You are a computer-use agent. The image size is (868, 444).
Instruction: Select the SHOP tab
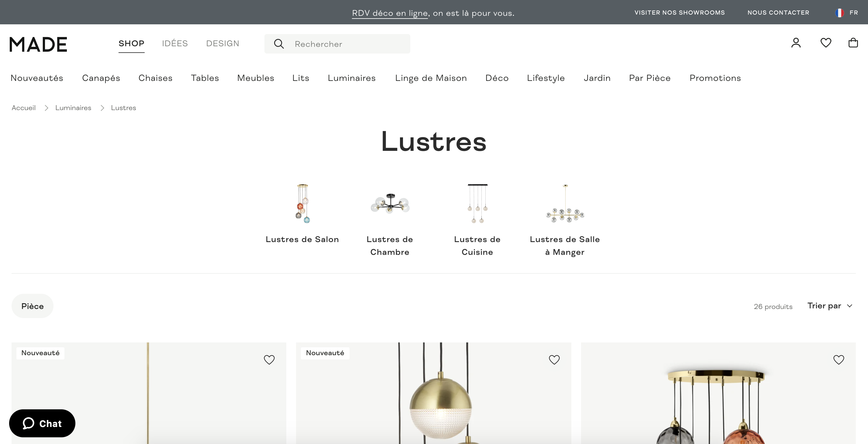tap(131, 43)
